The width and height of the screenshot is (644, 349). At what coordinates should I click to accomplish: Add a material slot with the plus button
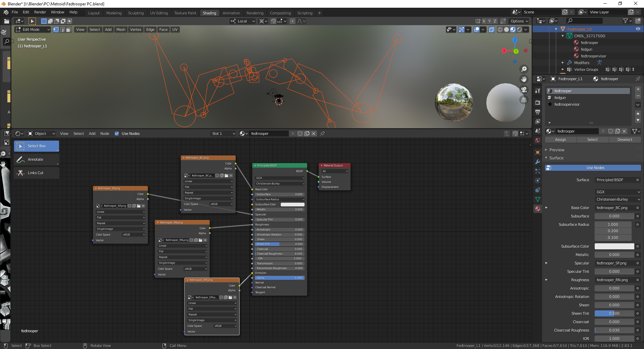point(638,89)
